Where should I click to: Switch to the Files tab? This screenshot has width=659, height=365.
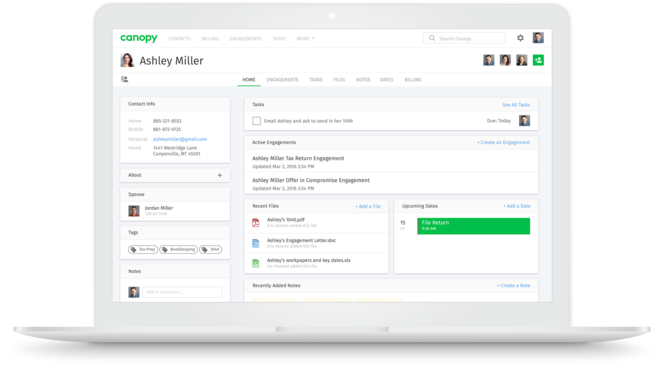tap(339, 79)
